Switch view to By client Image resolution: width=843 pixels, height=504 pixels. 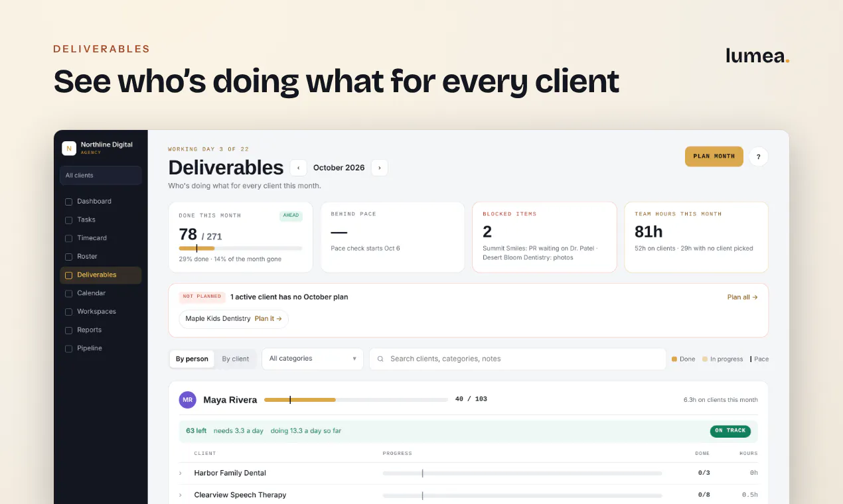pos(236,359)
